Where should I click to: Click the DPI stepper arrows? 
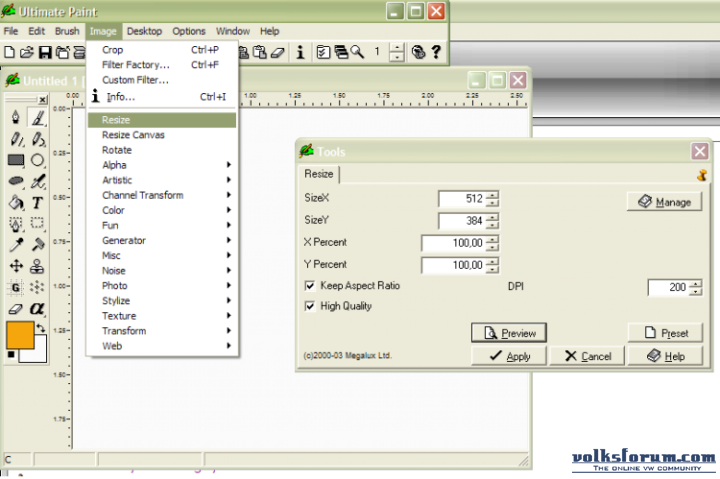pos(696,287)
